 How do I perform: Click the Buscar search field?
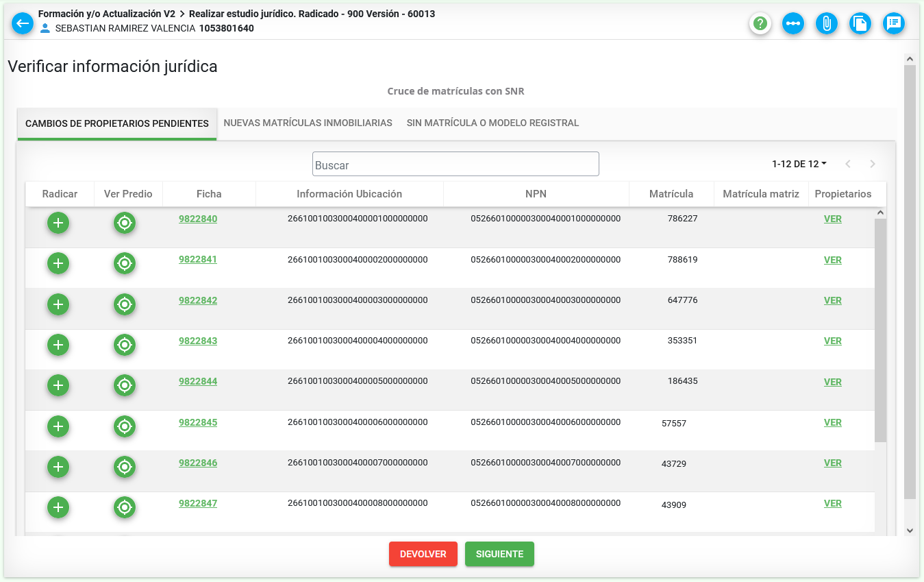click(455, 164)
